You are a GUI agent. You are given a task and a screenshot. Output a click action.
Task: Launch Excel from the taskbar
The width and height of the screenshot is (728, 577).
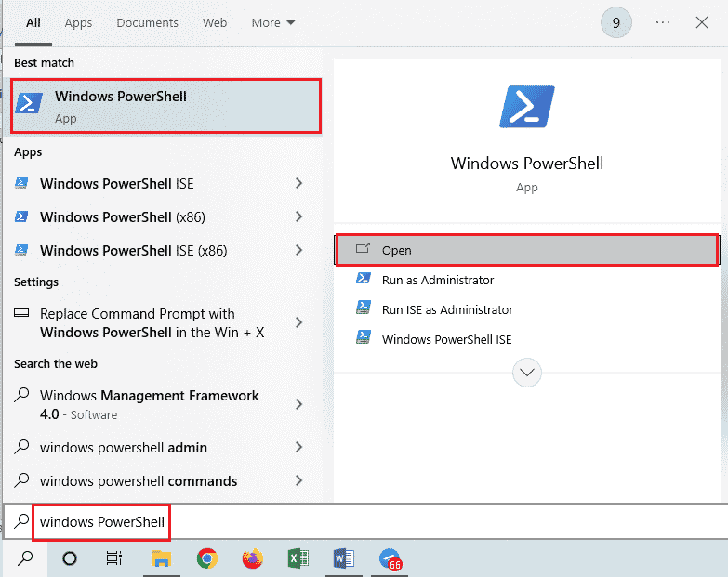(298, 558)
